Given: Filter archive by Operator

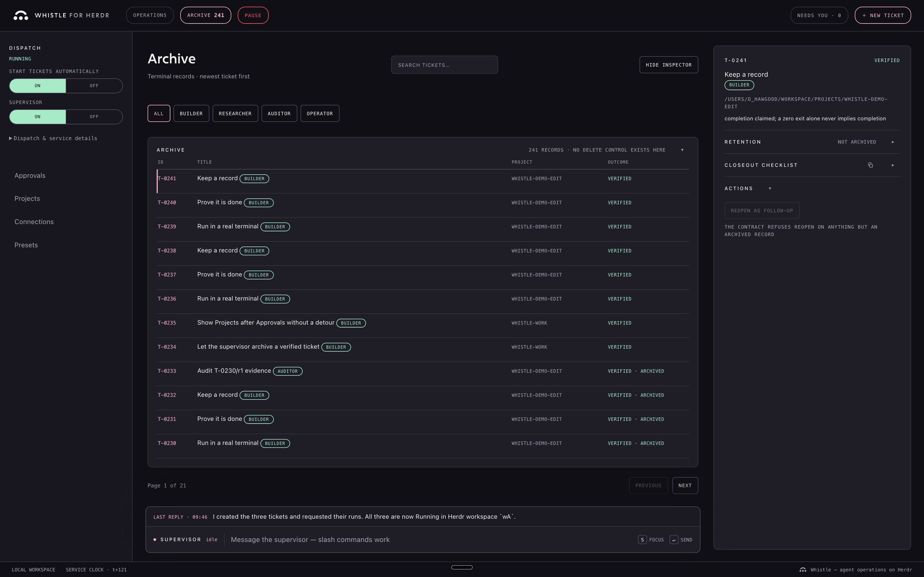Looking at the screenshot, I should (x=320, y=114).
